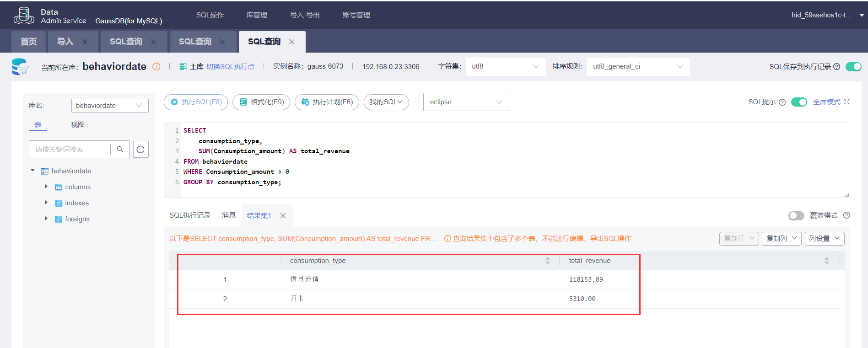Open the 复制列 dropdown
868x348 pixels.
[x=782, y=239]
